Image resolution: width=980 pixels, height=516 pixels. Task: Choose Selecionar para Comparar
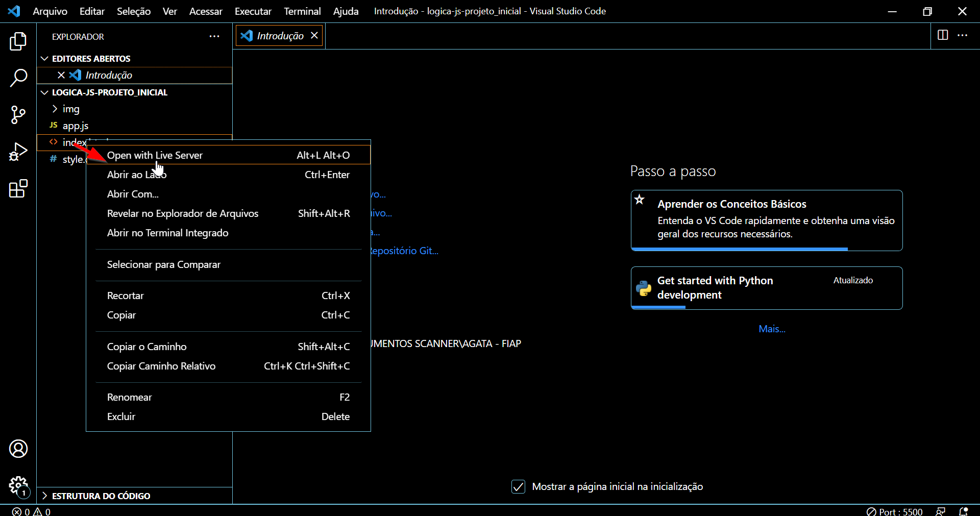(228, 264)
